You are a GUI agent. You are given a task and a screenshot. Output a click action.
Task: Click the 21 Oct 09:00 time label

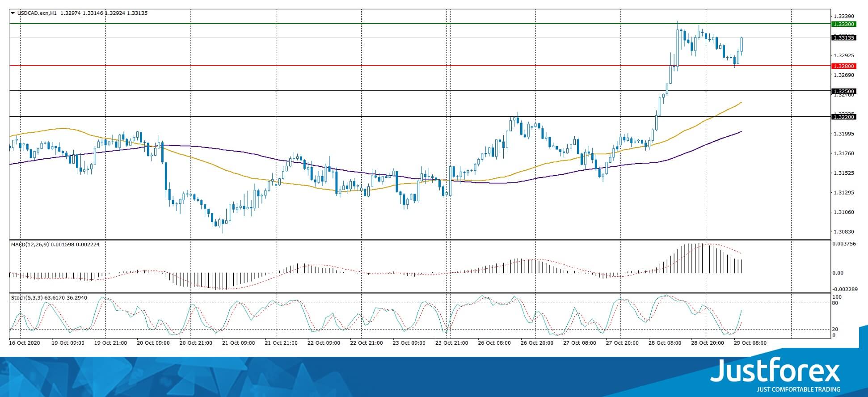point(238,343)
